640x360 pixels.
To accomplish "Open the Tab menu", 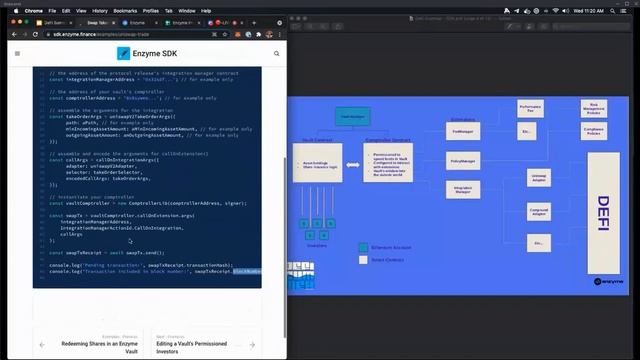I will tap(169, 11).
